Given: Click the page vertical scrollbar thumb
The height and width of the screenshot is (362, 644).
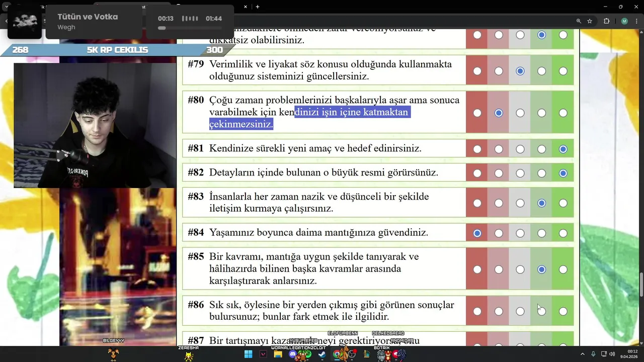Looking at the screenshot, I should [641, 284].
